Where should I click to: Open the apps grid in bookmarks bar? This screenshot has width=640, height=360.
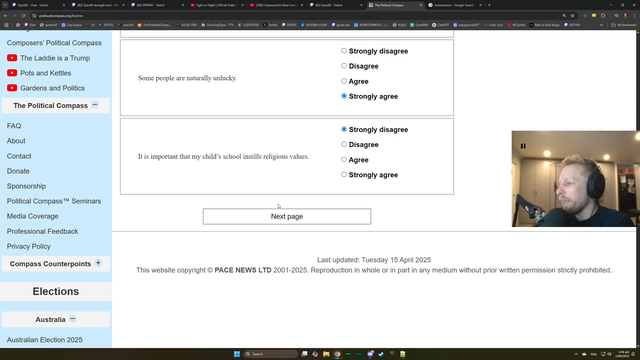6,25
